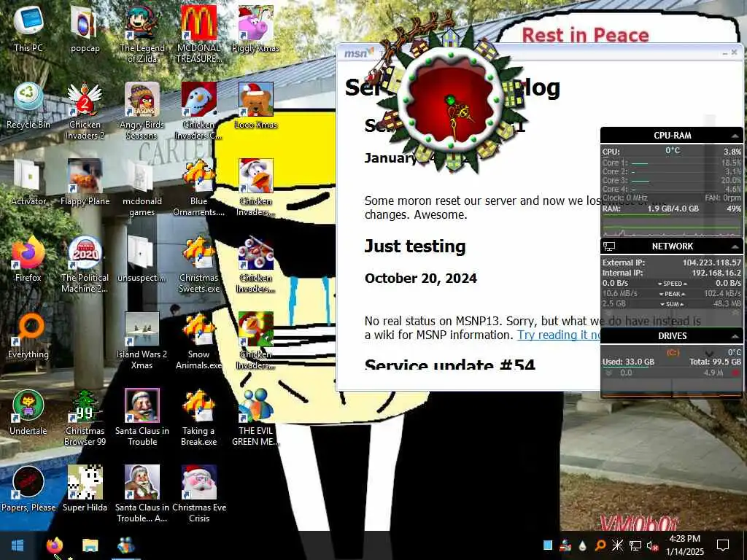Run Snow Animals.exe
This screenshot has width=747, height=560.
198,341
